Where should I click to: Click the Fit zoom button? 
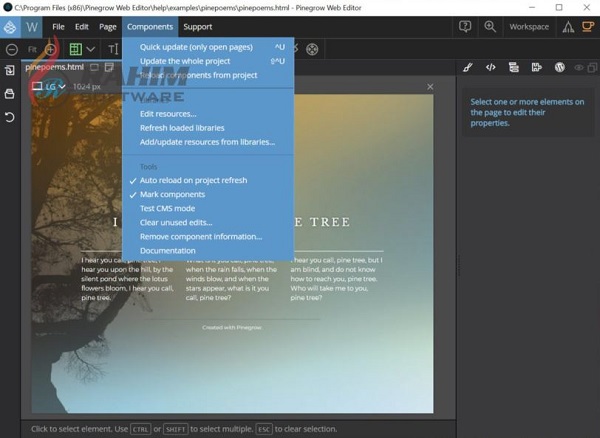tap(32, 49)
